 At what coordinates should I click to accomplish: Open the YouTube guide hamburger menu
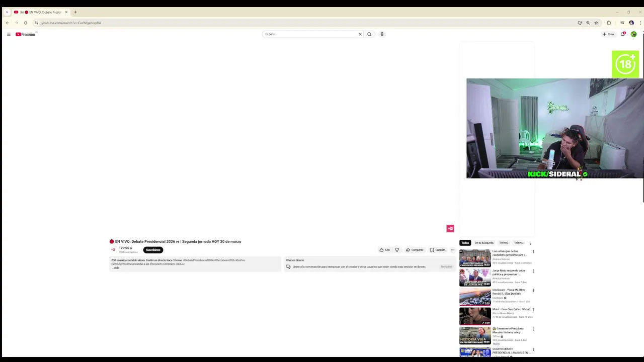click(x=9, y=34)
